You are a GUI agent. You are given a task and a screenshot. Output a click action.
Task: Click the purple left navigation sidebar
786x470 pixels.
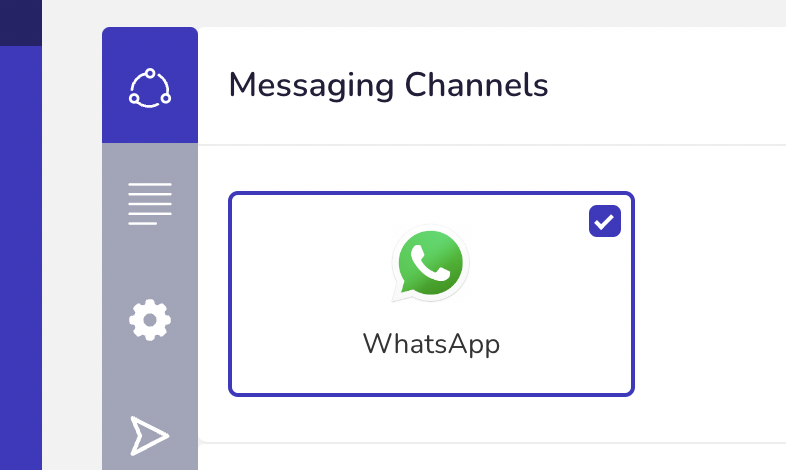click(21, 258)
